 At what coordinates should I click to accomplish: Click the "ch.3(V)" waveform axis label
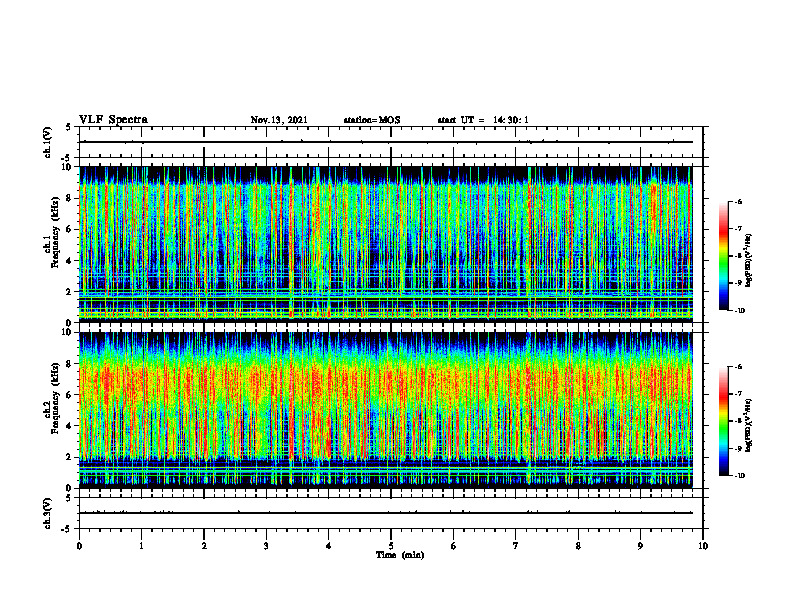click(47, 513)
